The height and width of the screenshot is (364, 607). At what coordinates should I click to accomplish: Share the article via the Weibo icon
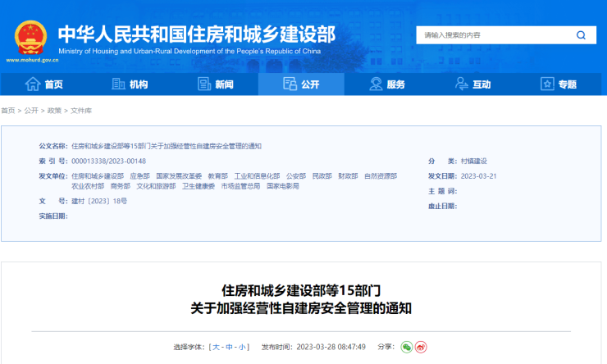point(421,347)
